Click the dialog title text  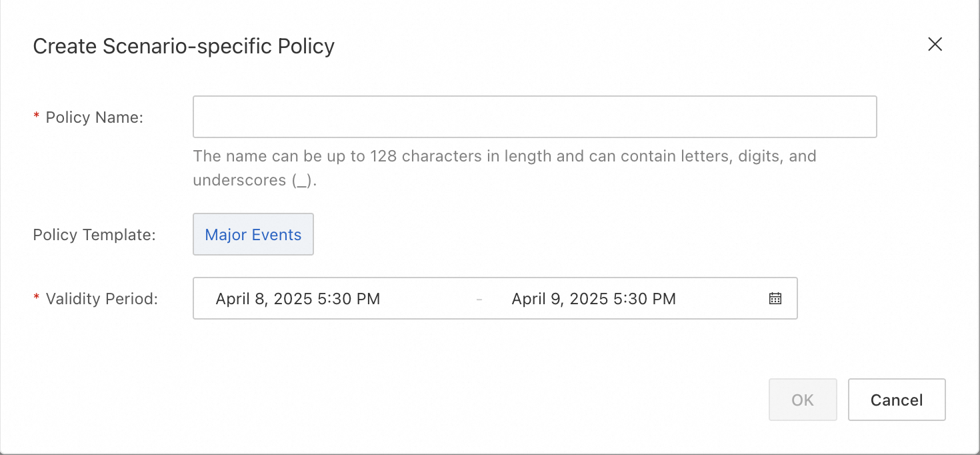click(183, 46)
